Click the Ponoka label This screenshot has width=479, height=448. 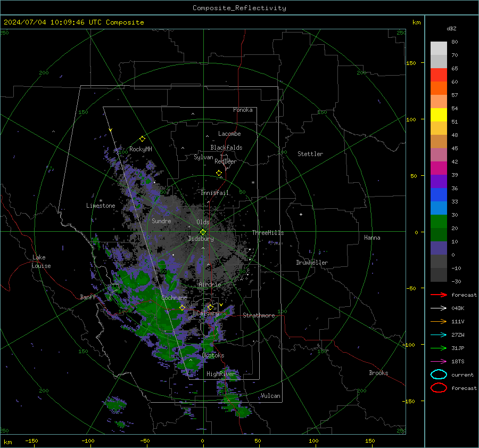click(243, 110)
